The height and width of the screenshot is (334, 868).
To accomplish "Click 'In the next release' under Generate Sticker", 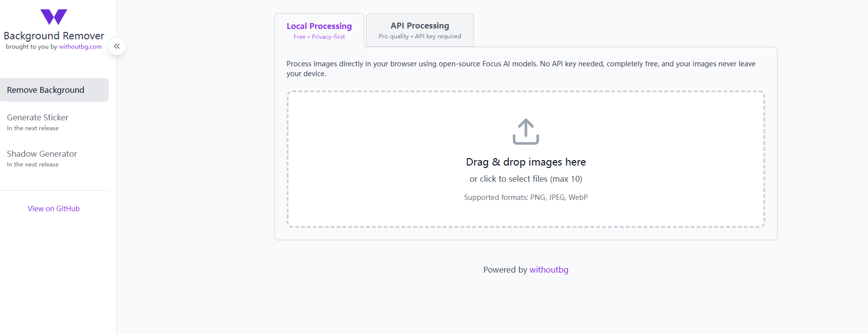I will [x=33, y=128].
